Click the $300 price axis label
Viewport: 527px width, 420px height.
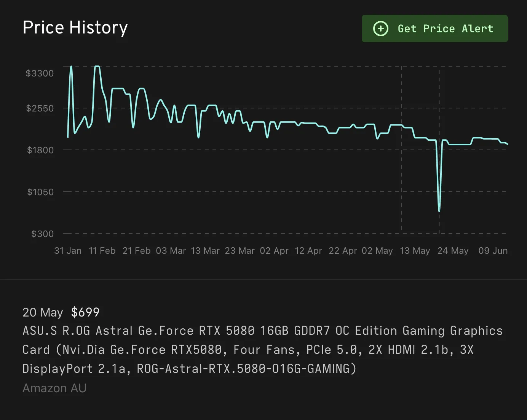coord(43,234)
